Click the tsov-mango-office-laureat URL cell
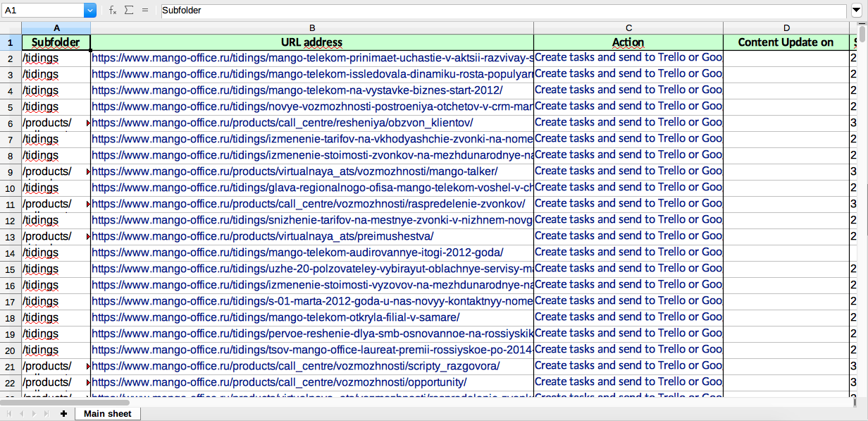This screenshot has width=868, height=421. (x=312, y=350)
